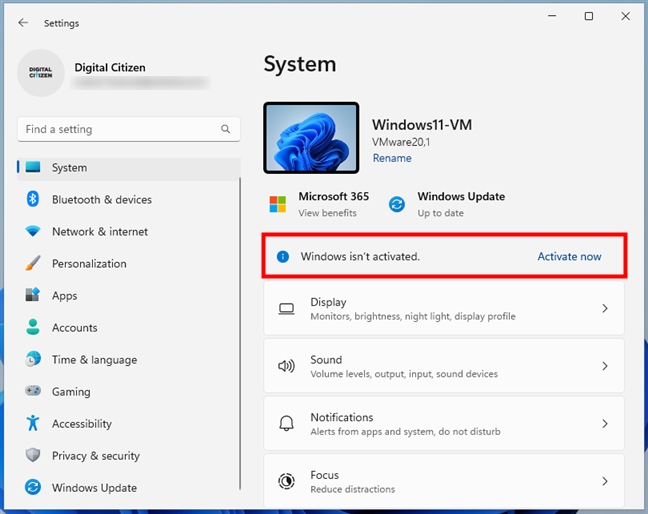This screenshot has height=514, width=648.
Task: Click the Notifications bell icon
Action: (x=286, y=424)
